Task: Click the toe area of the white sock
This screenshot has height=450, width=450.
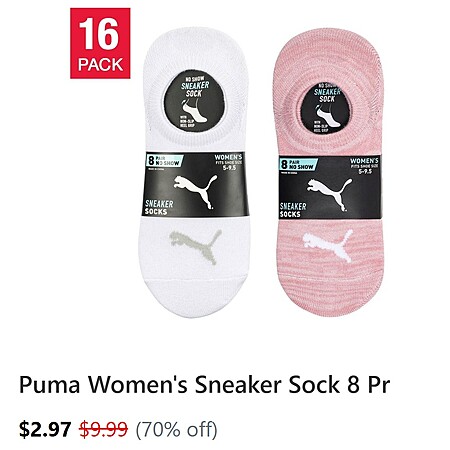Action: (x=195, y=296)
